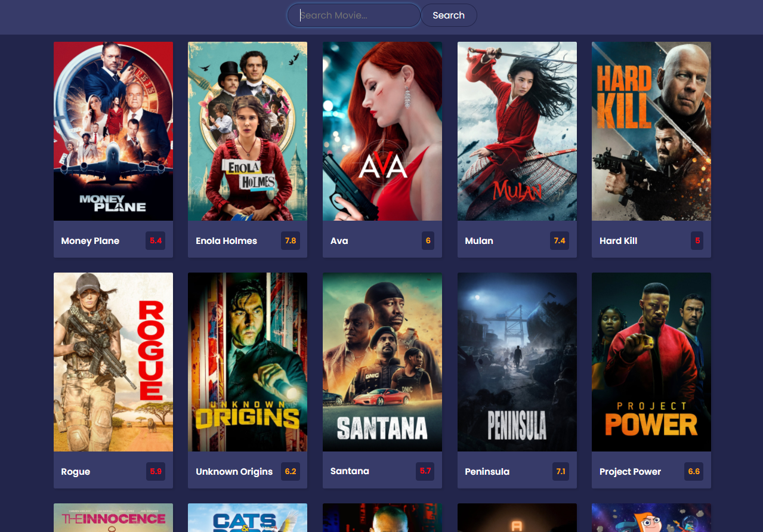Click the "Money Plane" title text
This screenshot has width=763, height=532.
point(90,241)
